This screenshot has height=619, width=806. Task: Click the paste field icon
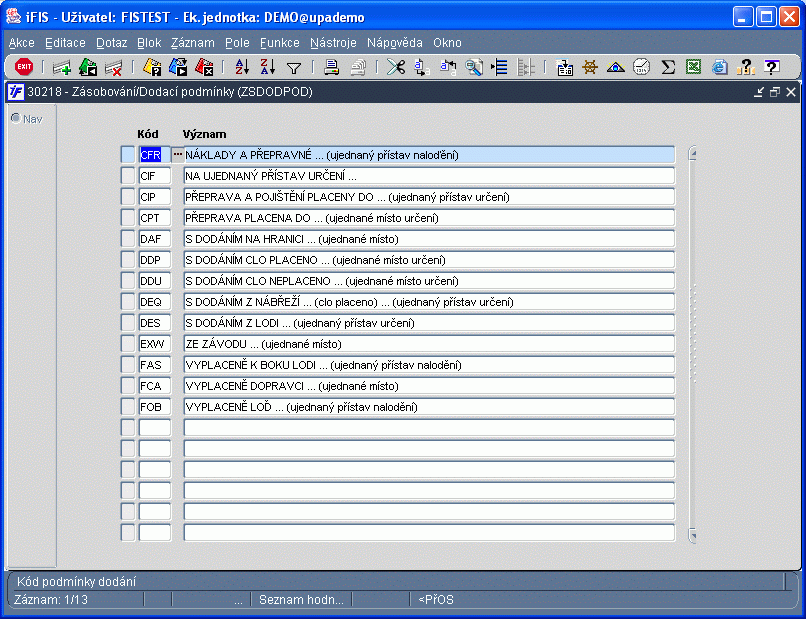point(448,67)
